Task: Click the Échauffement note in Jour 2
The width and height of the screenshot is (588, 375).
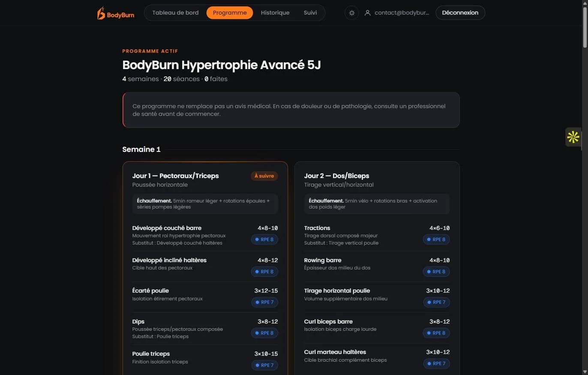Action: click(377, 204)
